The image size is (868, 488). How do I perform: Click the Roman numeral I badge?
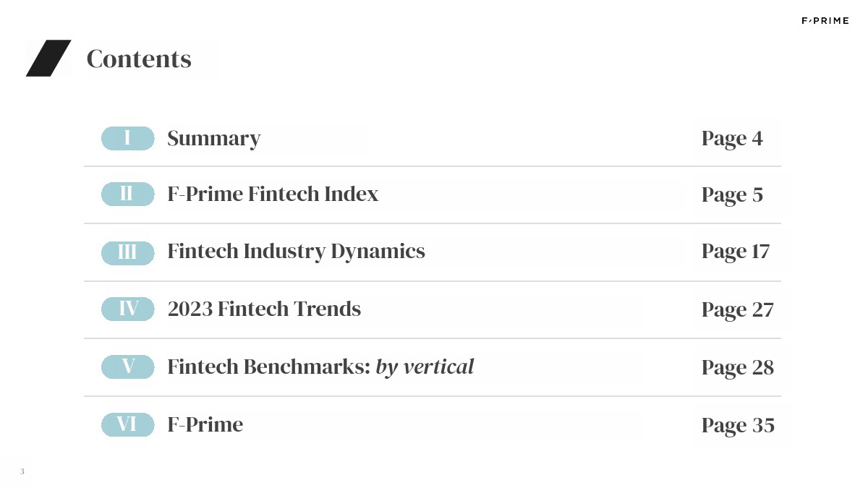pos(128,138)
